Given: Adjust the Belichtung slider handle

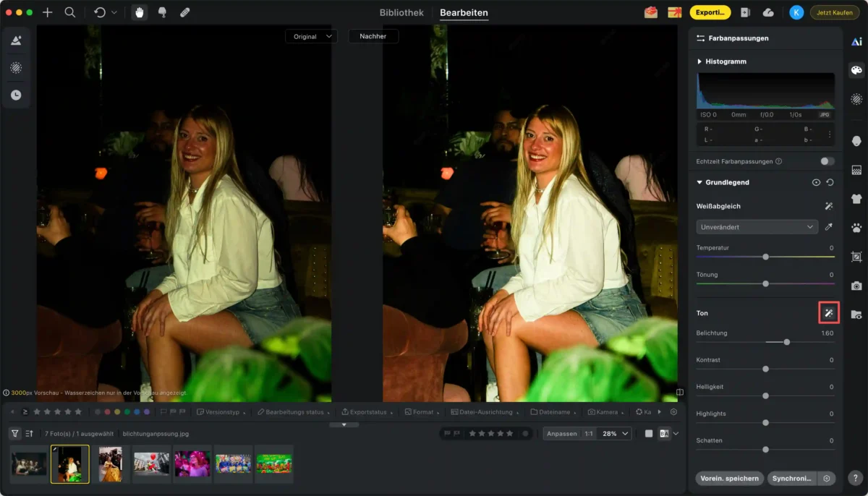Looking at the screenshot, I should click(x=786, y=342).
